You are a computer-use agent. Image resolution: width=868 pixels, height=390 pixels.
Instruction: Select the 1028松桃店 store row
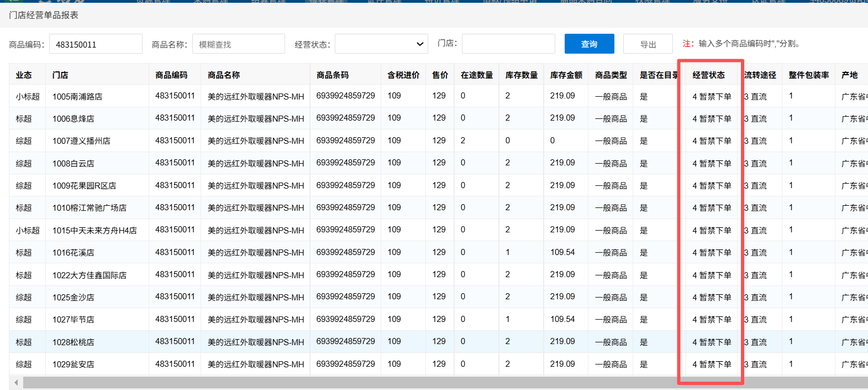[x=73, y=342]
